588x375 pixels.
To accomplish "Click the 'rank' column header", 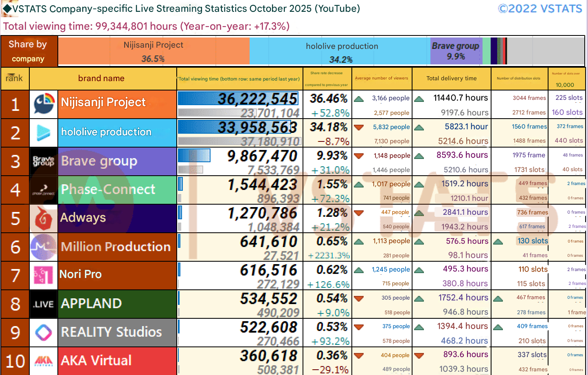I will click(15, 78).
